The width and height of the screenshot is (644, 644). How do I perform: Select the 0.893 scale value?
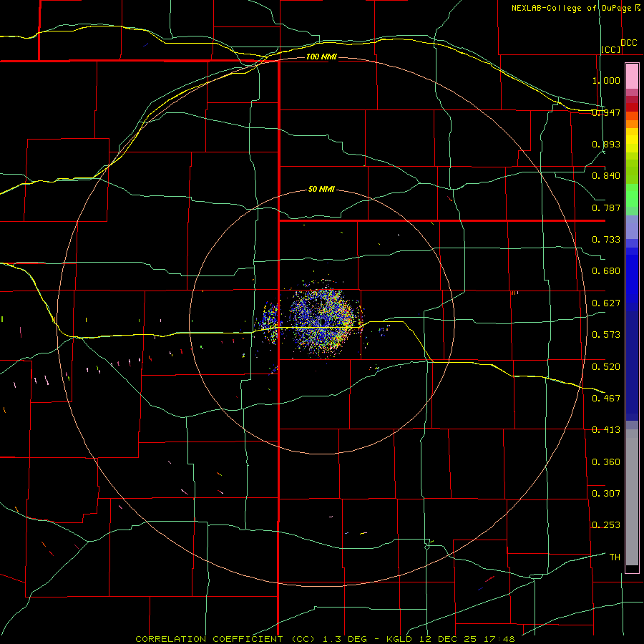(x=606, y=144)
